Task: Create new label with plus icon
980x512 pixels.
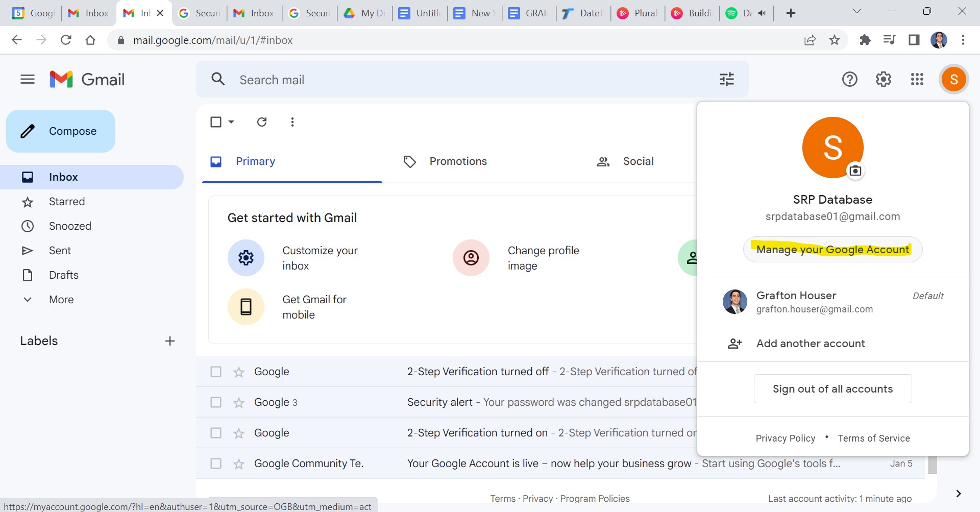Action: tap(170, 341)
